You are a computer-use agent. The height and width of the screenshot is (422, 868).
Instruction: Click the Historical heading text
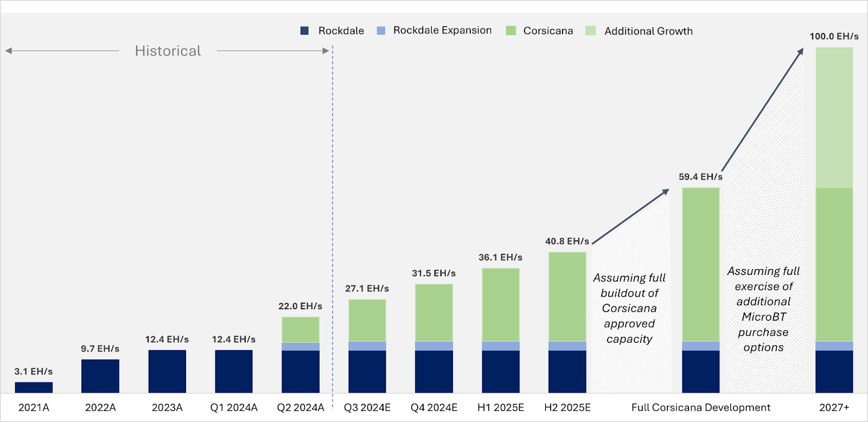tap(168, 51)
